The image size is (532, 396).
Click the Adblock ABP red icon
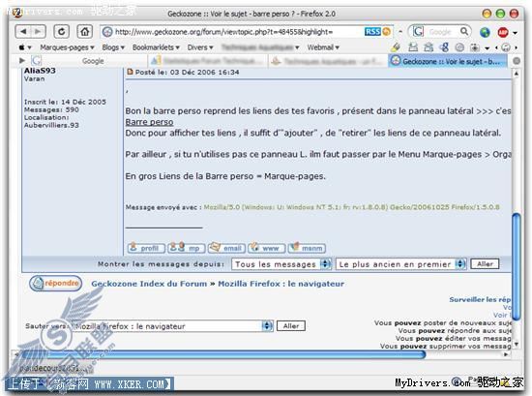(503, 32)
